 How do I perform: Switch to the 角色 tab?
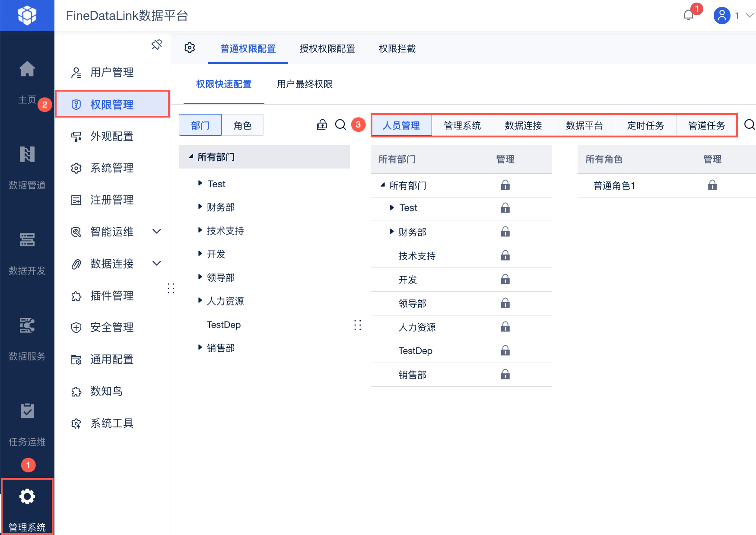(242, 125)
